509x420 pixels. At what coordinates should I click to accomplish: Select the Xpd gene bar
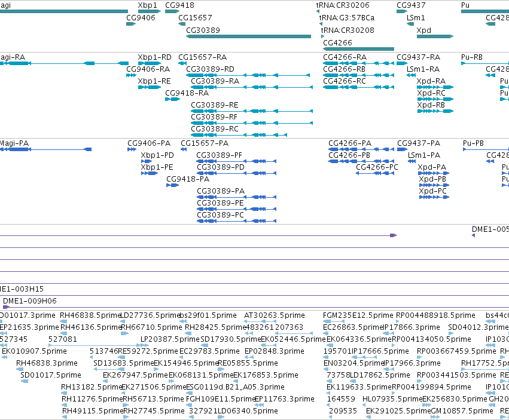(x=435, y=36)
